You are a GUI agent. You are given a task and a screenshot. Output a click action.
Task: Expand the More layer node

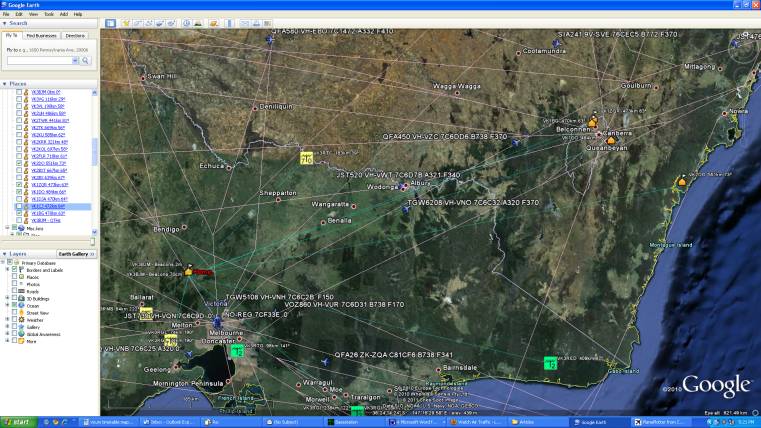point(7,341)
